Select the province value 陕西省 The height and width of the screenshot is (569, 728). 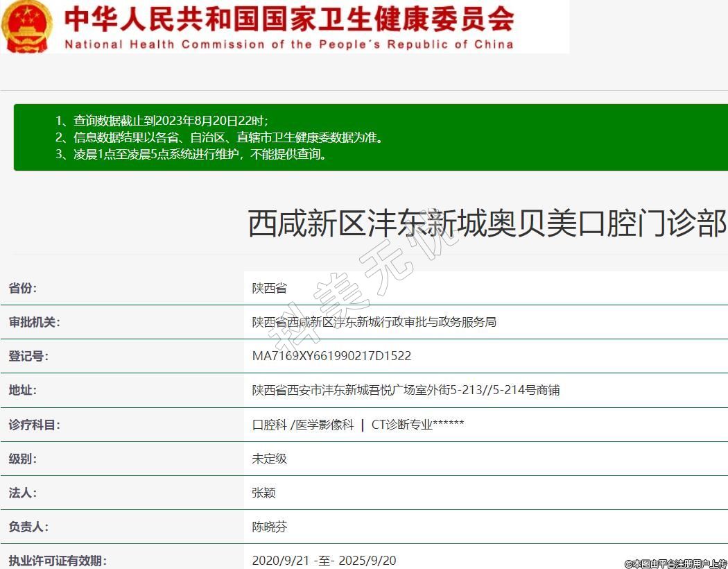pos(270,288)
